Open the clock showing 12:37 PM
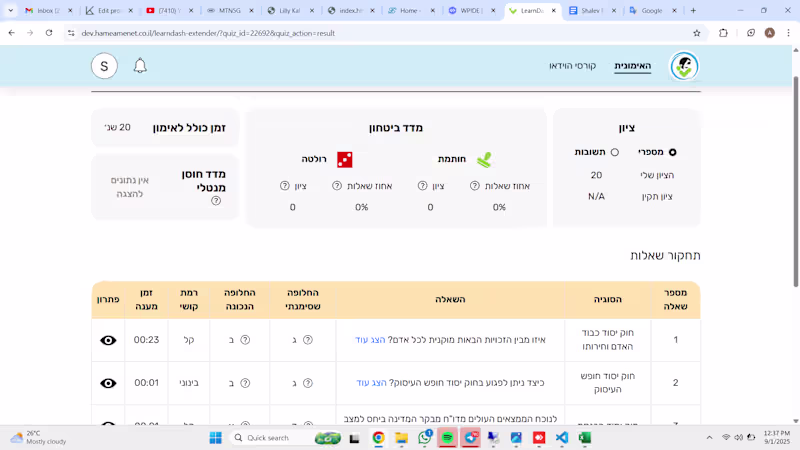This screenshot has width=800, height=450. pos(777,437)
